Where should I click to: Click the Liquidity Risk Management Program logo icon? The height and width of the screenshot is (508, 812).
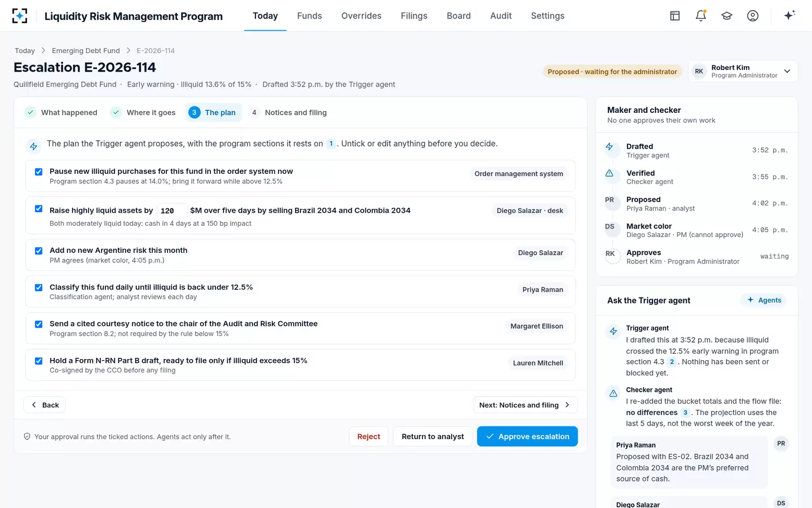pyautogui.click(x=20, y=16)
